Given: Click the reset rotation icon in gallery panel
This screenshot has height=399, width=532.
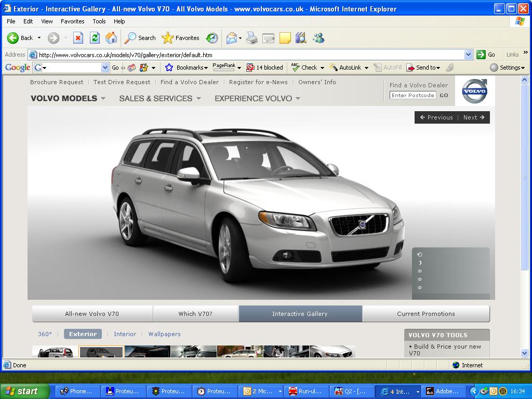Looking at the screenshot, I should pyautogui.click(x=420, y=255).
